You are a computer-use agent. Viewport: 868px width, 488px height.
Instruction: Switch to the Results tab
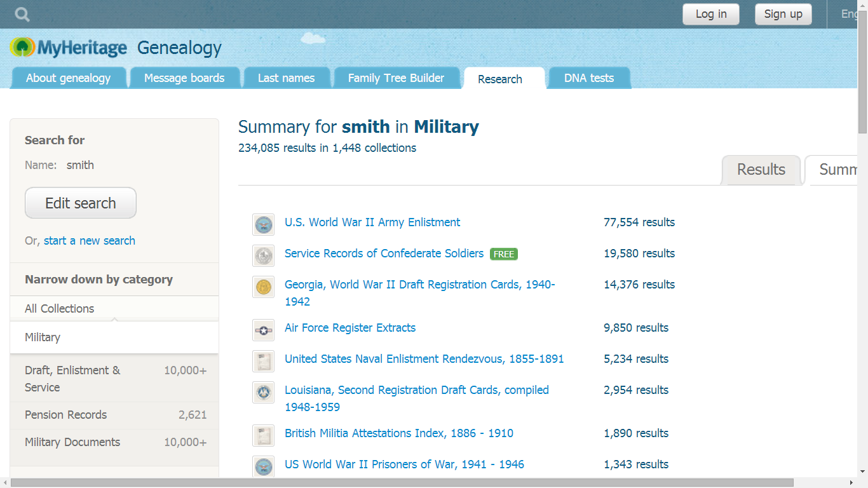click(761, 170)
